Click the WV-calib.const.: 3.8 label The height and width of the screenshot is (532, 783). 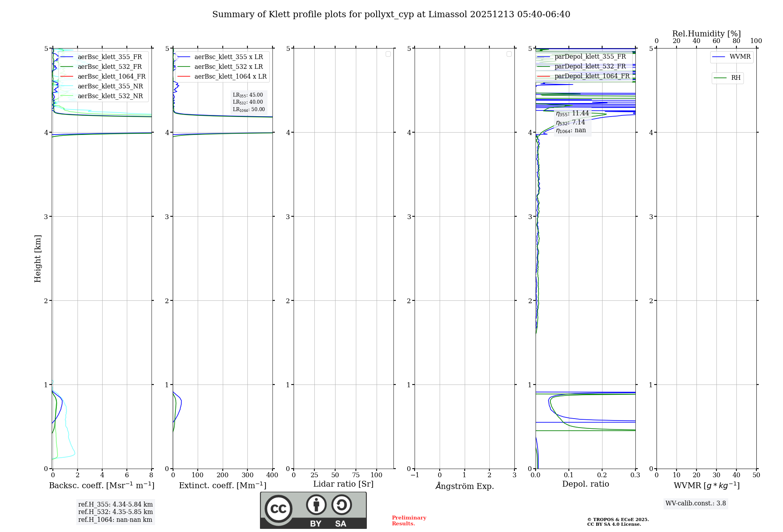point(695,503)
